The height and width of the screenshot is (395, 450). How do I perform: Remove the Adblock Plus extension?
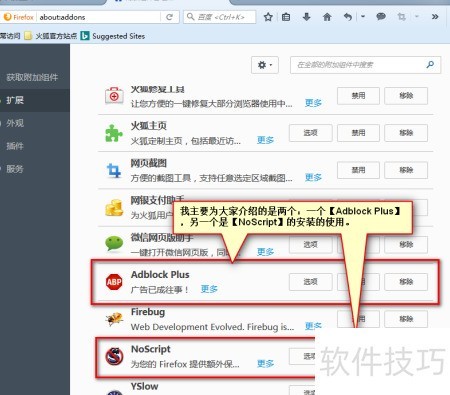(x=406, y=282)
